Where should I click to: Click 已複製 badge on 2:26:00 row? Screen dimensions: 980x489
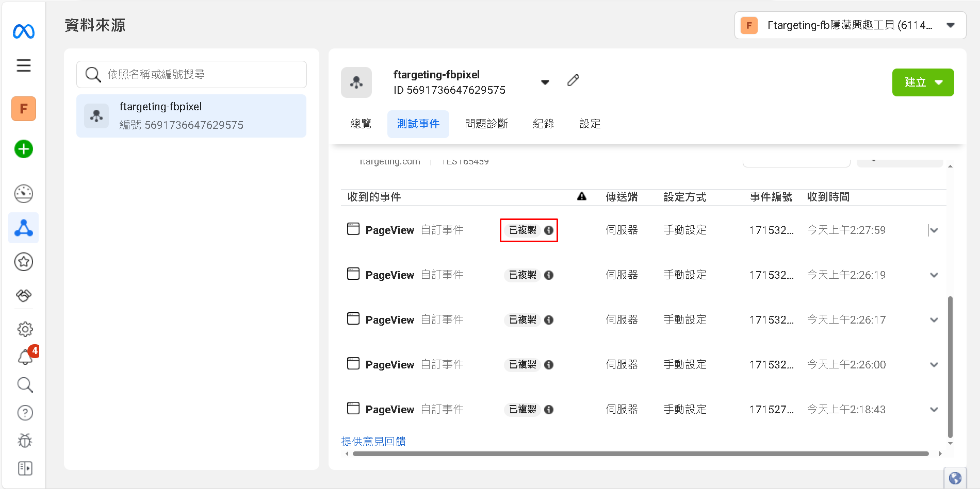tap(522, 365)
